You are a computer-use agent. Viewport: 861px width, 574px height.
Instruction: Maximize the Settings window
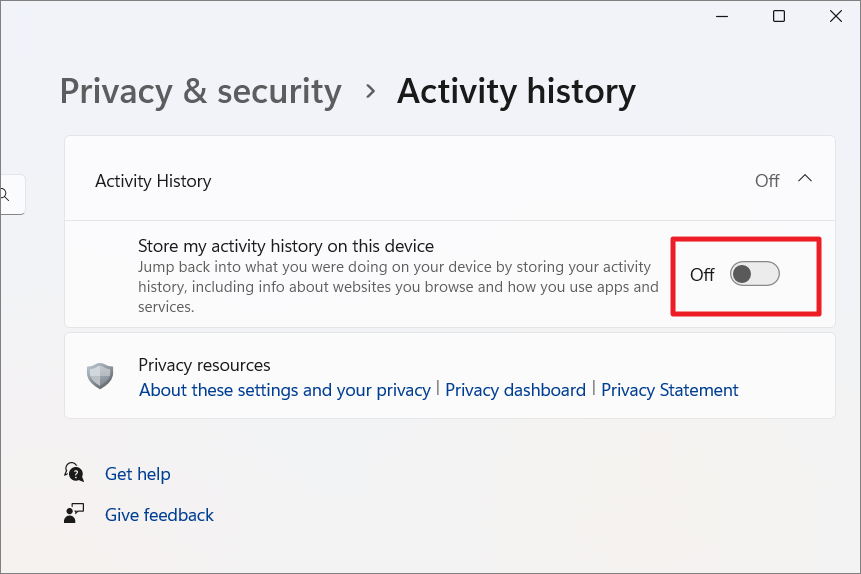tap(779, 16)
